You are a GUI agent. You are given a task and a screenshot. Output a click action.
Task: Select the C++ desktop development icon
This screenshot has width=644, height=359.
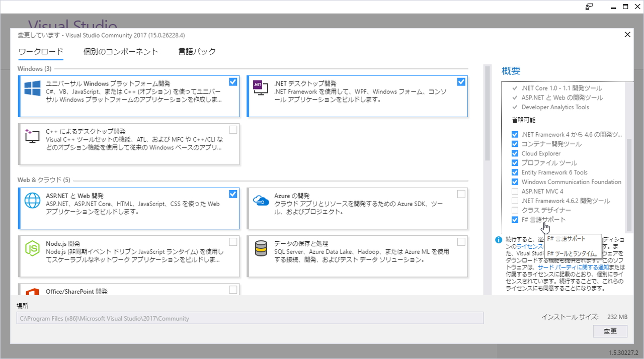click(32, 136)
